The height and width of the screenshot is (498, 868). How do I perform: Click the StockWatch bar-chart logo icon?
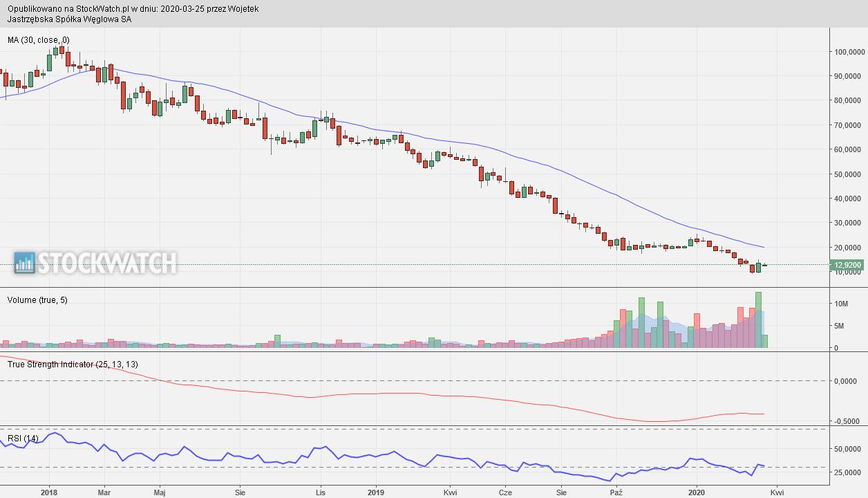click(x=24, y=263)
